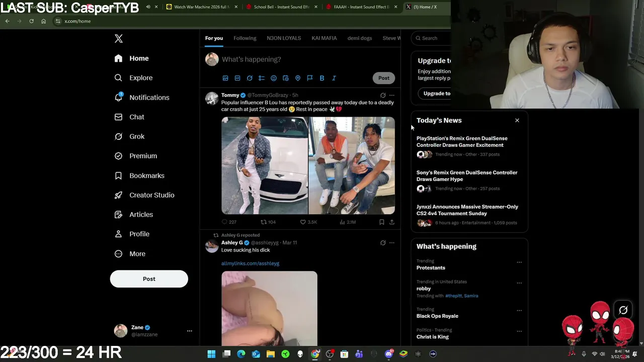This screenshot has height=362, width=644.
Task: Click the Grok enhance icon in composer
Action: 250,78
